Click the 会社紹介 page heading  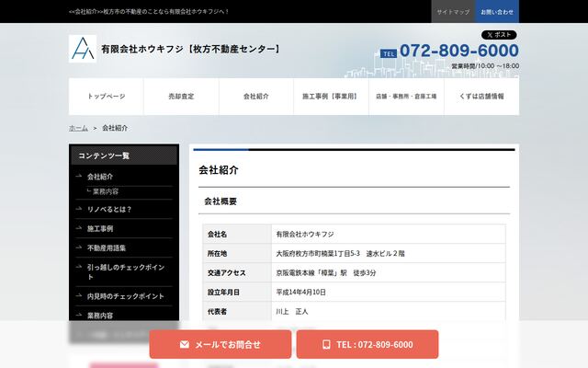click(219, 170)
